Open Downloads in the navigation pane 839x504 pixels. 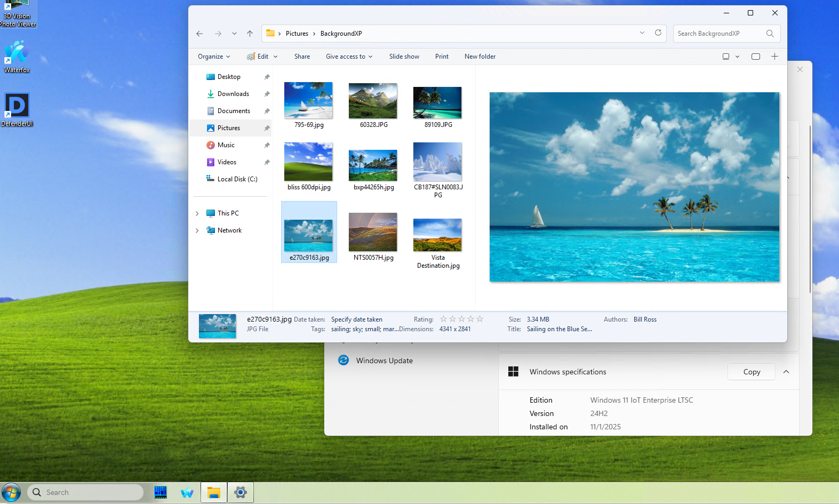coord(234,94)
